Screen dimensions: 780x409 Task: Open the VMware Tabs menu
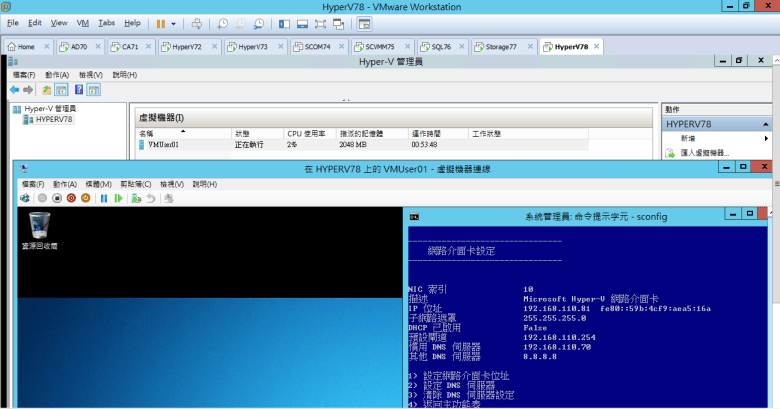pyautogui.click(x=106, y=22)
